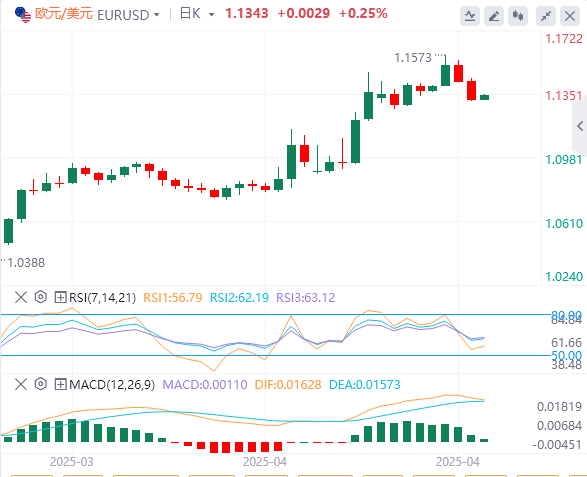
Task: Click the +0.0029 change value
Action: point(304,14)
